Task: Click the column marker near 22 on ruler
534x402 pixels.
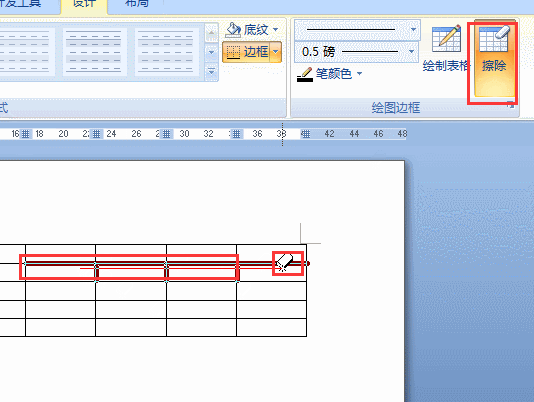Action: 96,134
